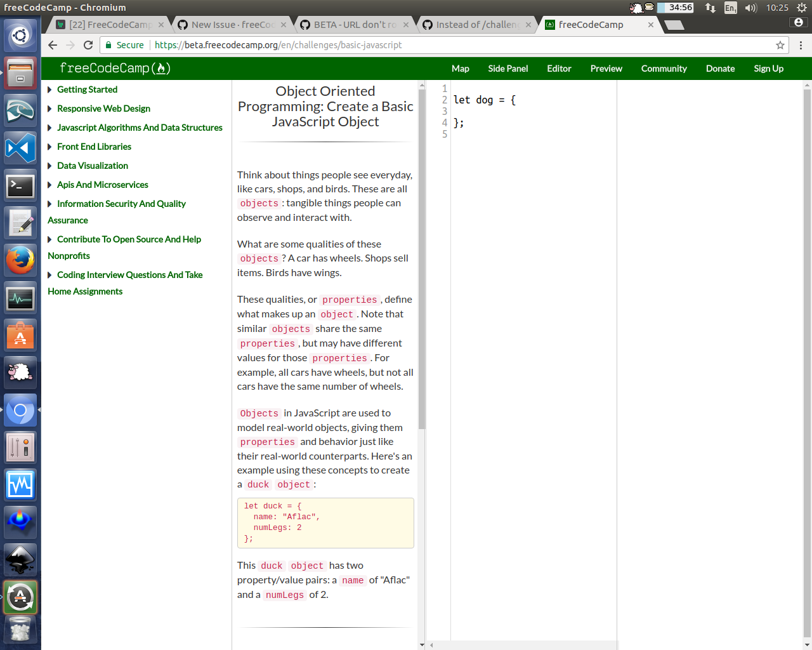
Task: Expand Javascript Algorithms And Data Structures
Action: pyautogui.click(x=140, y=128)
